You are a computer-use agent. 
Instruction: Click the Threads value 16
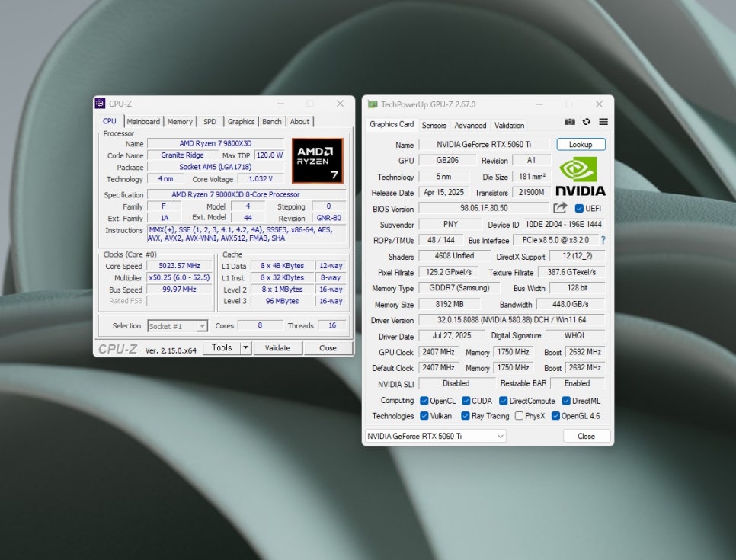332,325
